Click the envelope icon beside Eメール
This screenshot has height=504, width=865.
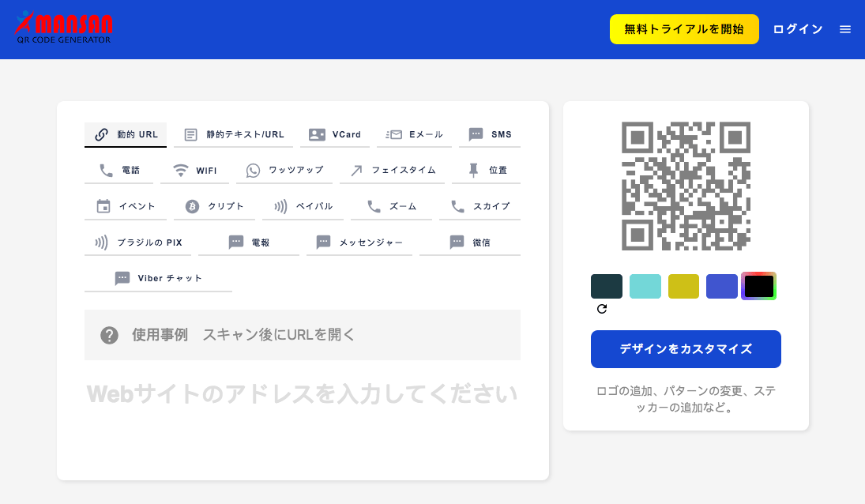click(394, 134)
